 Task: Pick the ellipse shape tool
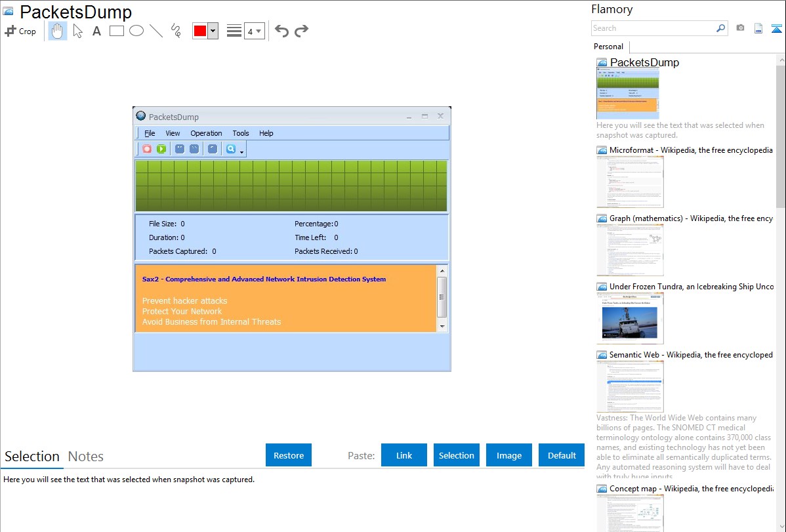click(136, 31)
